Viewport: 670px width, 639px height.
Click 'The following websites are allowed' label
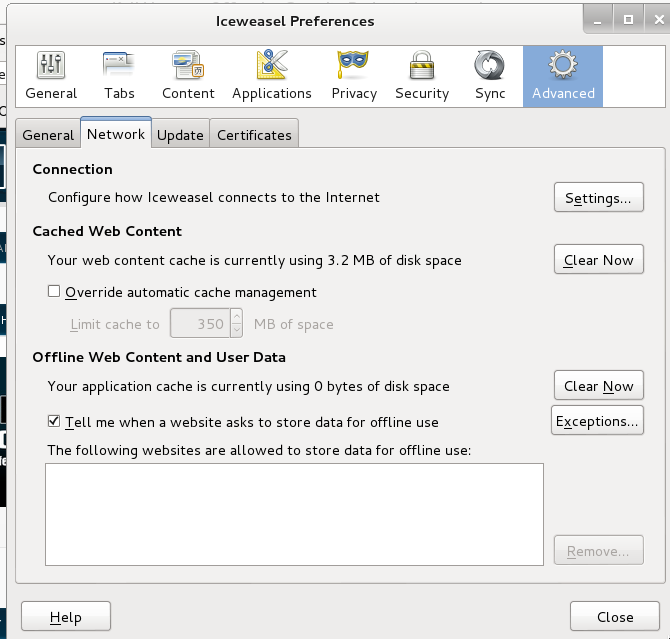click(259, 451)
